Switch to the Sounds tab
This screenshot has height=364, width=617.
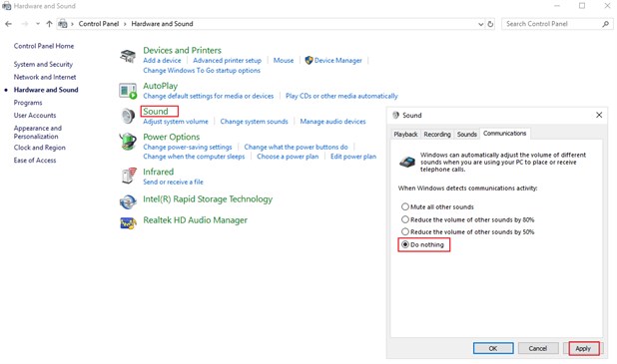pyautogui.click(x=467, y=134)
